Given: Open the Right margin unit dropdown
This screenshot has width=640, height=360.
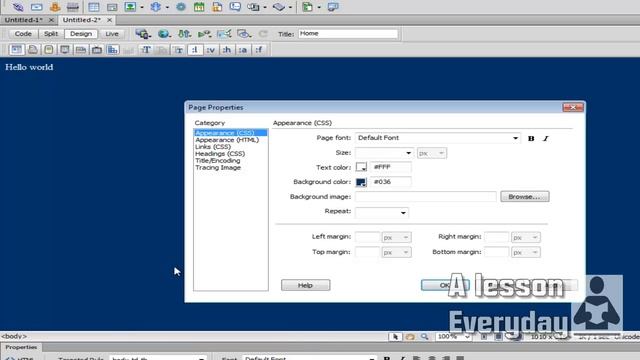Looking at the screenshot, I should pyautogui.click(x=526, y=237).
